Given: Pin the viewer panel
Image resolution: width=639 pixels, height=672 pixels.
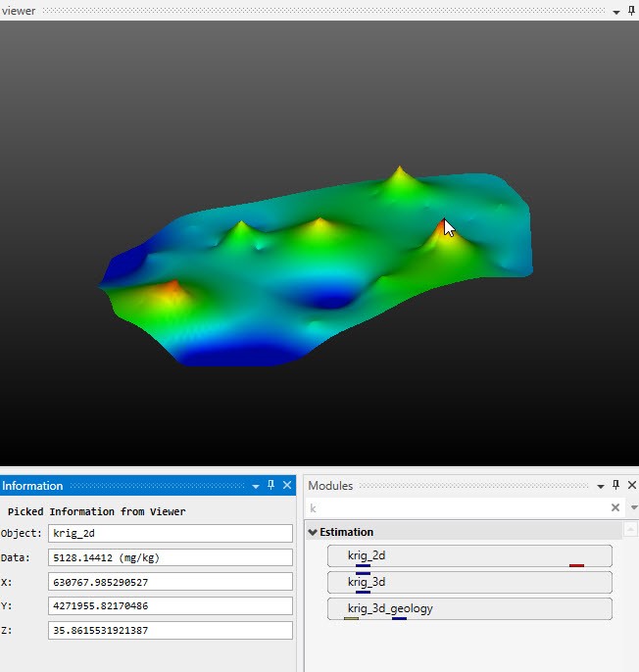Looking at the screenshot, I should click(630, 11).
